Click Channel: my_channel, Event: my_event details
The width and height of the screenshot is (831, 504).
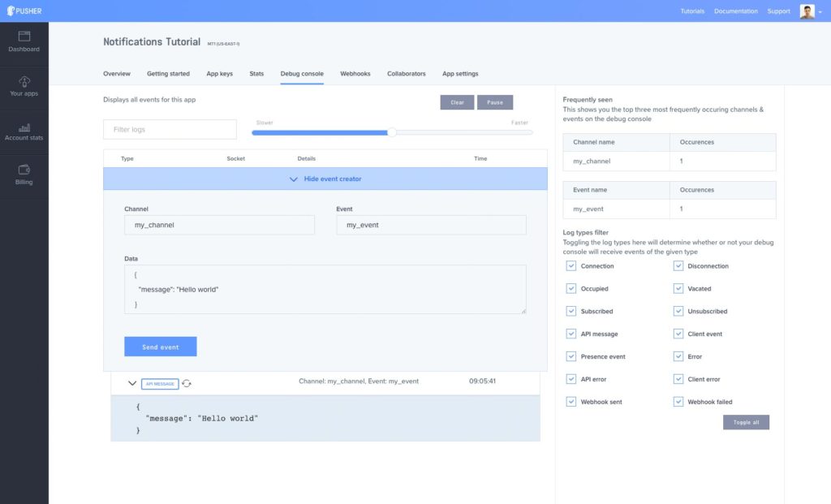[358, 381]
